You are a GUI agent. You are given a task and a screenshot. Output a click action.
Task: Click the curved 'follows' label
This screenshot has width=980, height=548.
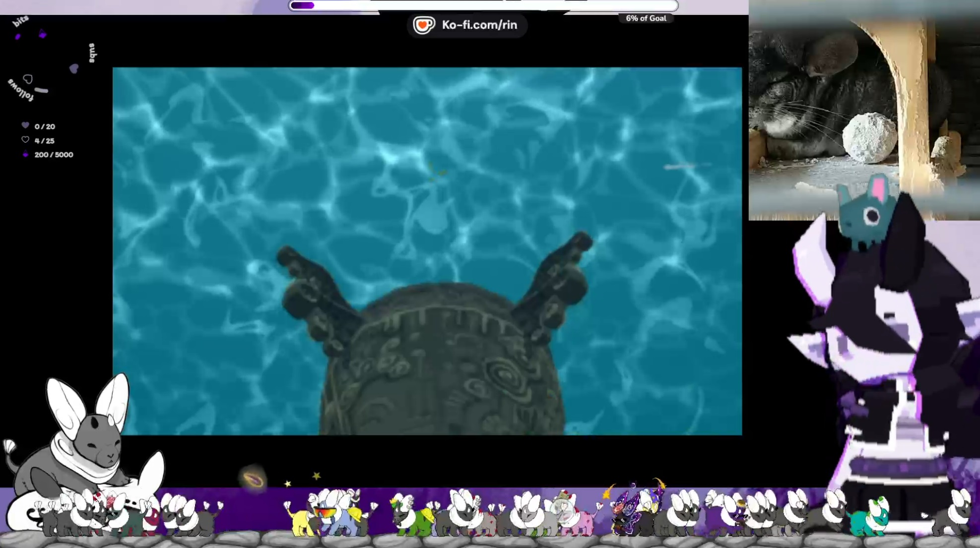(x=21, y=90)
